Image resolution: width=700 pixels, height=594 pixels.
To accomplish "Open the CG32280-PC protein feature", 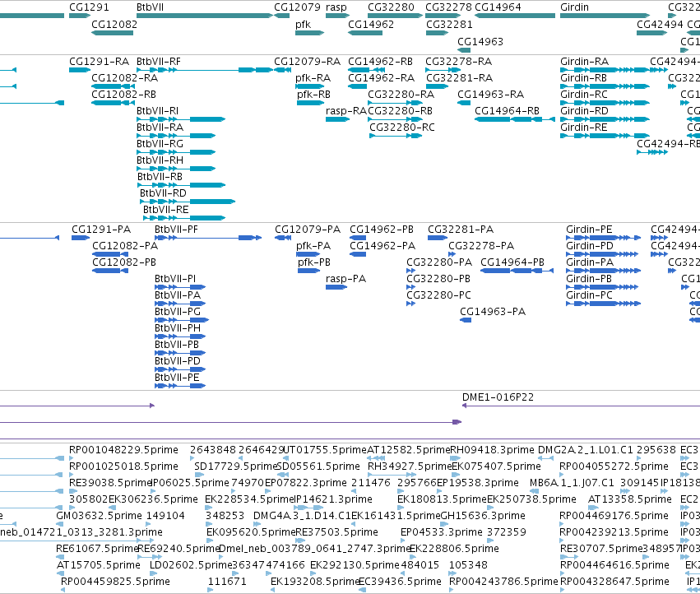I will [x=410, y=304].
